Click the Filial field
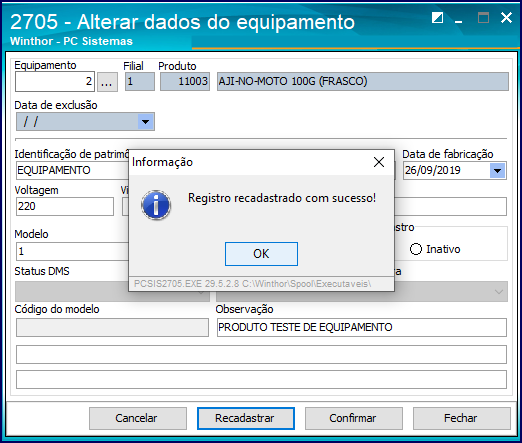Viewport: 522px width, 443px height. 140,81
